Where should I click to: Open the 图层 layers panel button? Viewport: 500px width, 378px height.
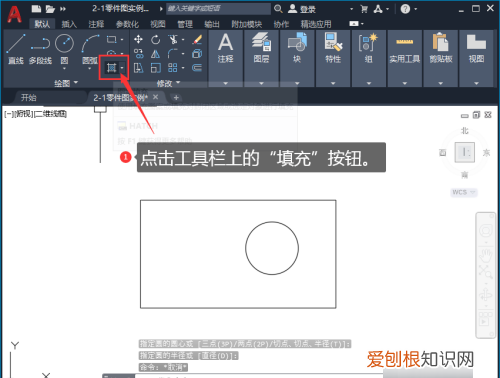261,58
